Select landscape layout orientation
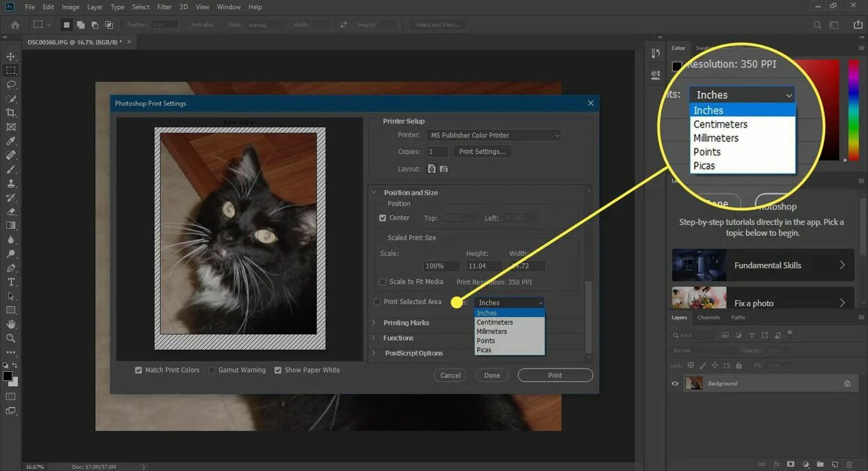The width and height of the screenshot is (868, 471). [444, 169]
